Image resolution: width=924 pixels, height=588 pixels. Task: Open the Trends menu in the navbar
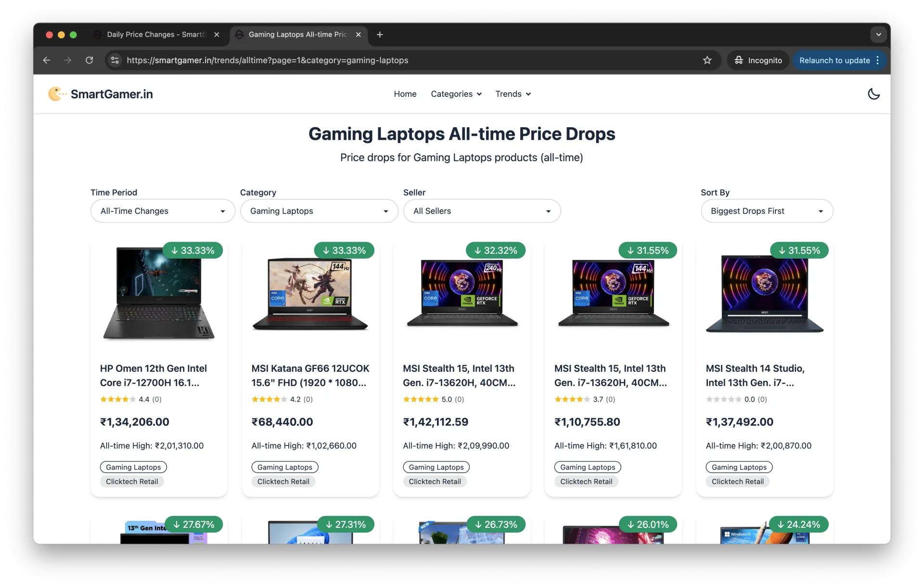513,94
